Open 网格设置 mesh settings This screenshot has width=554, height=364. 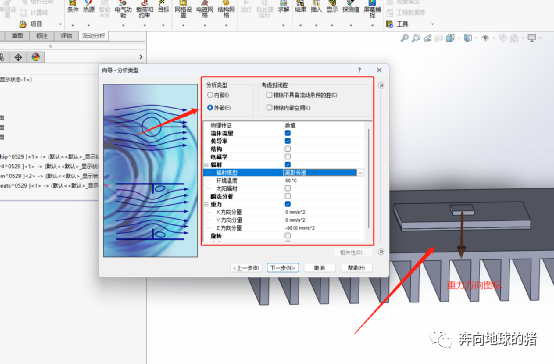click(x=183, y=8)
